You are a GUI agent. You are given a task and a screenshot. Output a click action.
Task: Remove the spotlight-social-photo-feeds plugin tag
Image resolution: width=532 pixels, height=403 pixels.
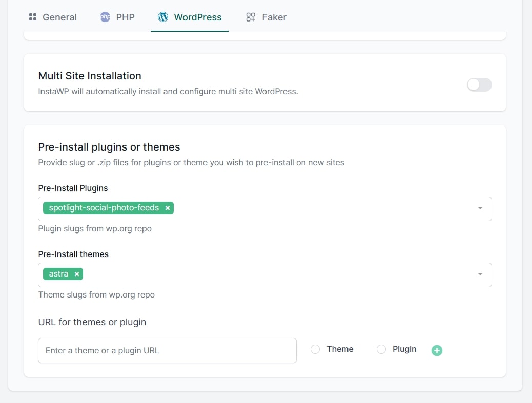pos(168,208)
